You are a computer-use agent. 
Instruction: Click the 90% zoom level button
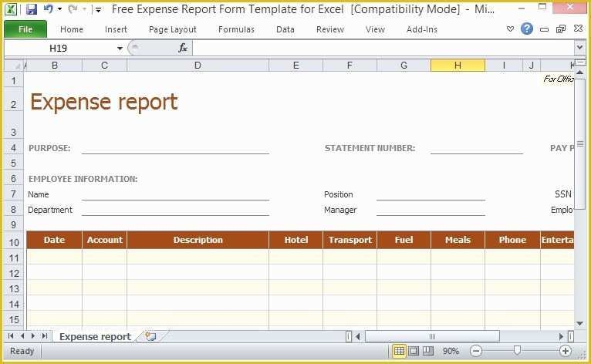click(x=451, y=351)
